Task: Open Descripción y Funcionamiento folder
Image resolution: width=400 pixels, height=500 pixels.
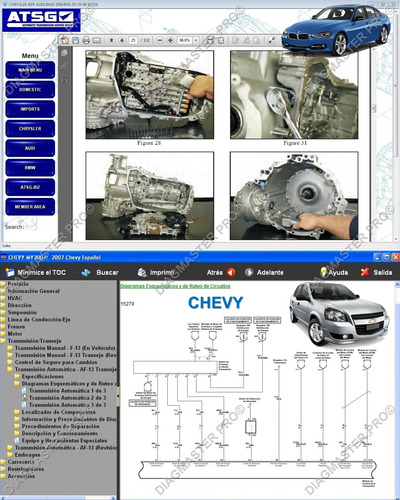Action: click(x=56, y=433)
